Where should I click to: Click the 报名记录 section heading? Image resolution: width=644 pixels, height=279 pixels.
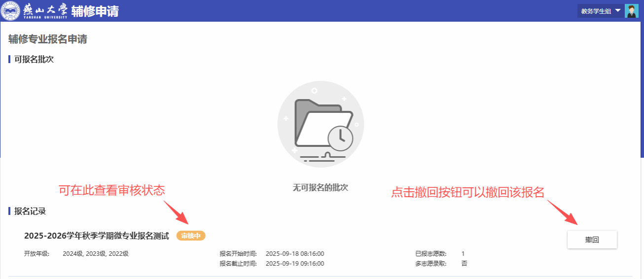click(x=30, y=211)
